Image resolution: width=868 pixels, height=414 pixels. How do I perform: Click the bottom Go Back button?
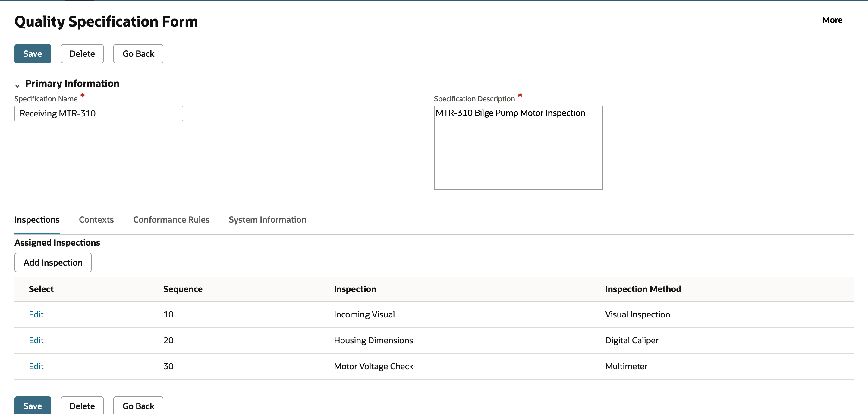[x=138, y=406]
